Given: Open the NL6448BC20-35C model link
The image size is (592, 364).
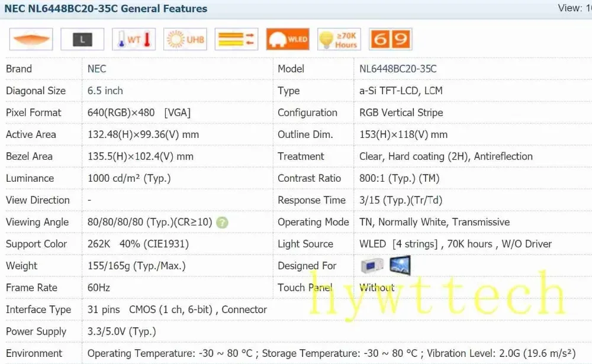Looking at the screenshot, I should point(398,69).
